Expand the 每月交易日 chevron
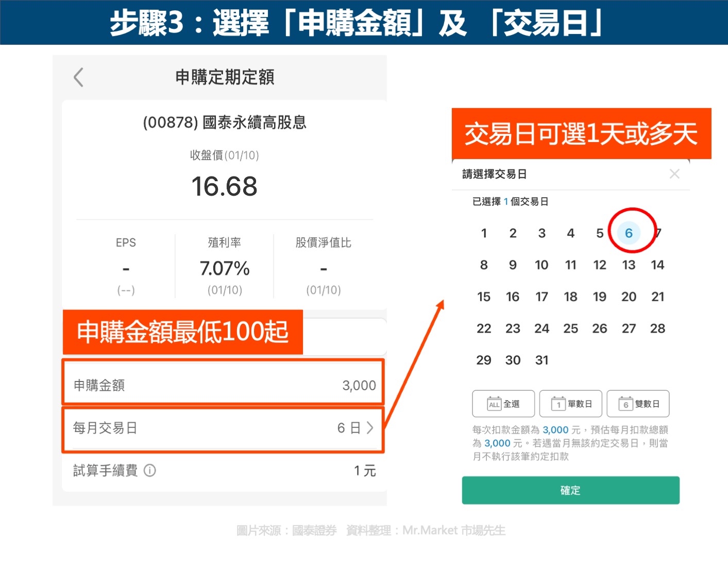The height and width of the screenshot is (573, 728). [370, 428]
